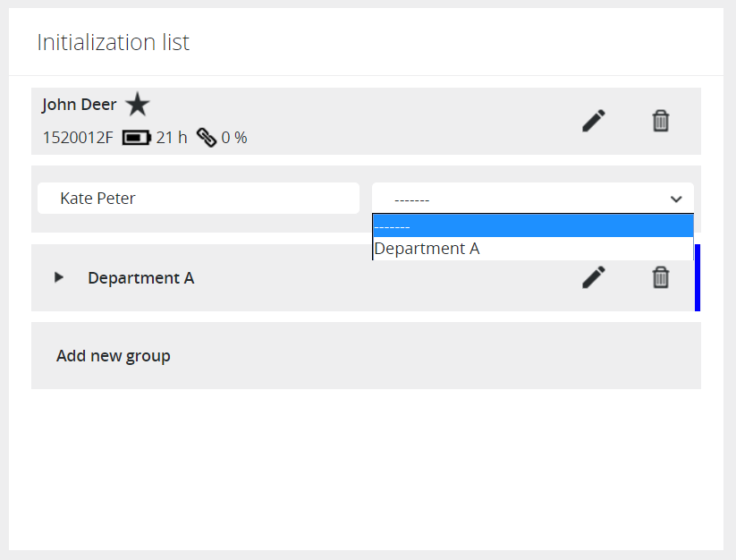Expand the Department A group triangle

(59, 277)
